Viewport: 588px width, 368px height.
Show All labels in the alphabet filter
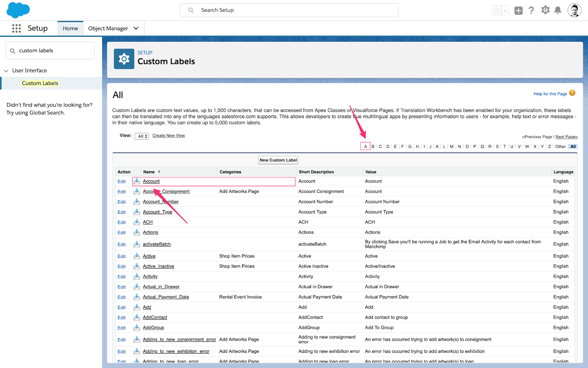tap(573, 146)
